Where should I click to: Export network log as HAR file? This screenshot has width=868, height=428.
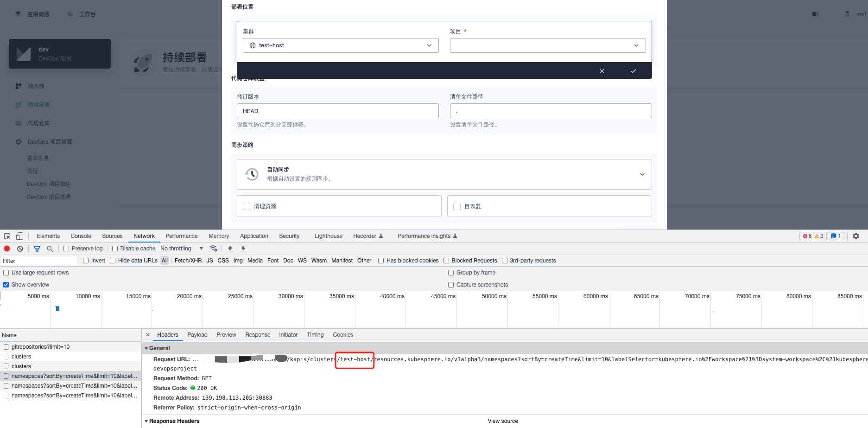[x=243, y=249]
